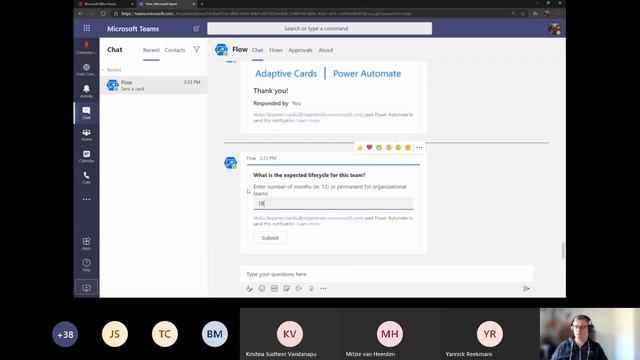Click Learn more link in Thank you card
Screen dimensions: 640x360
tap(308, 120)
